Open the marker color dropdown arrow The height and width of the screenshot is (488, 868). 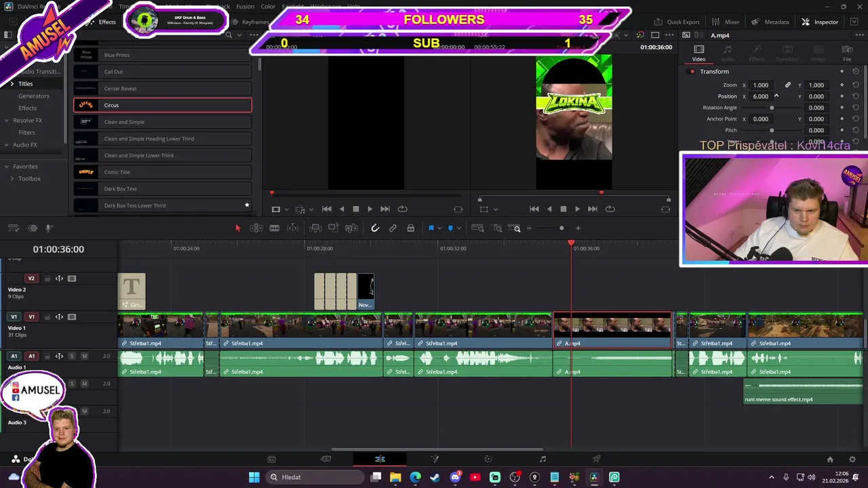tap(459, 228)
